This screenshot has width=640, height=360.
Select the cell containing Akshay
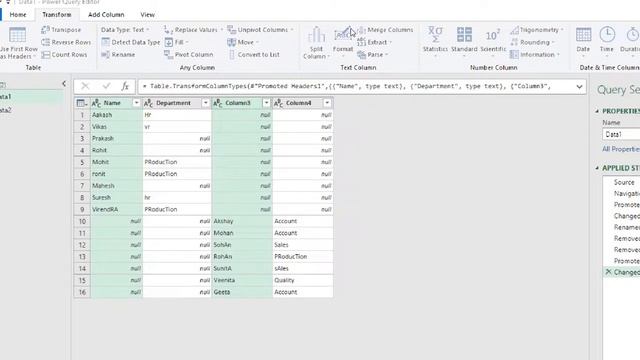pyautogui.click(x=242, y=221)
